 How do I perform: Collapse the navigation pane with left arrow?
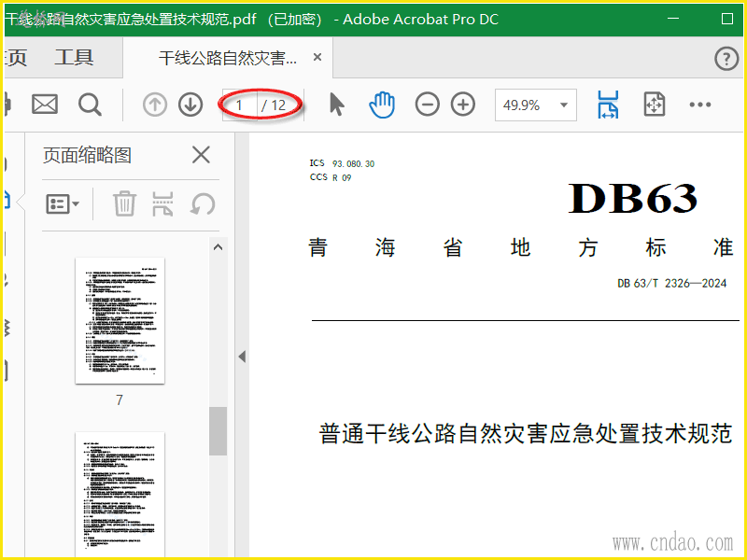[x=242, y=357]
